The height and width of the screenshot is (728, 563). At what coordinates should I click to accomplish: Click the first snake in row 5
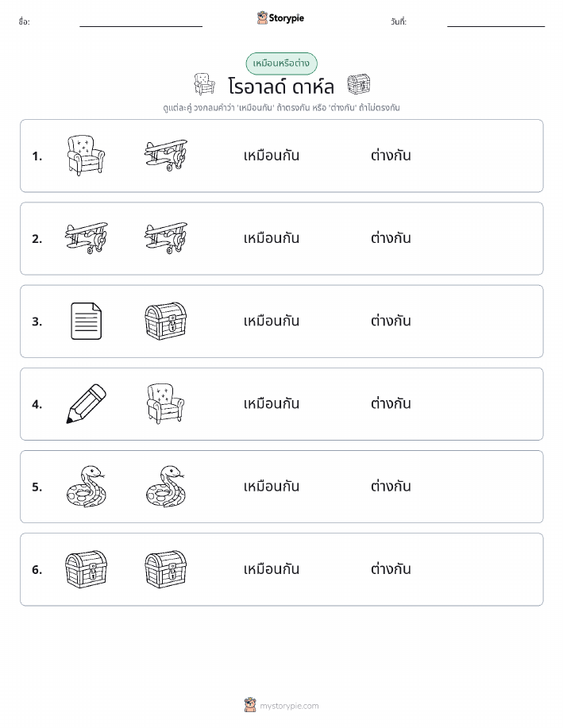coord(86,487)
